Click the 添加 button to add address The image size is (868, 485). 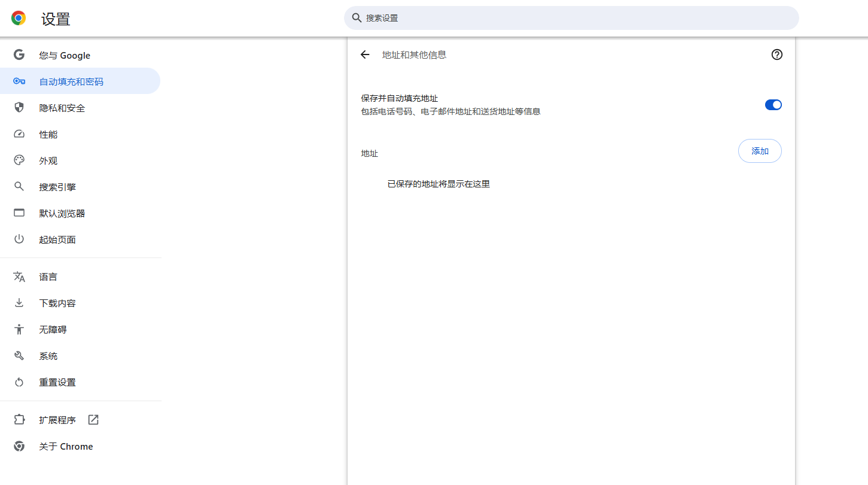click(760, 151)
